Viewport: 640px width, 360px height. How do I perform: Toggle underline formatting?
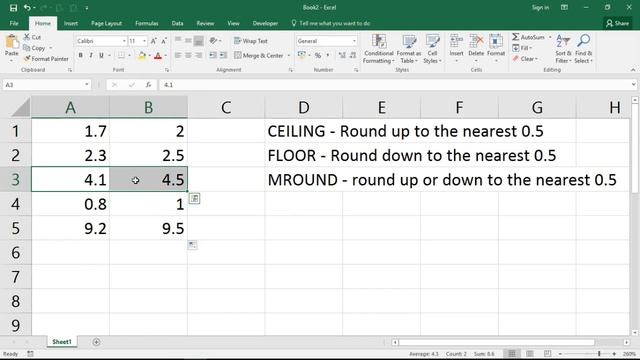[x=101, y=55]
